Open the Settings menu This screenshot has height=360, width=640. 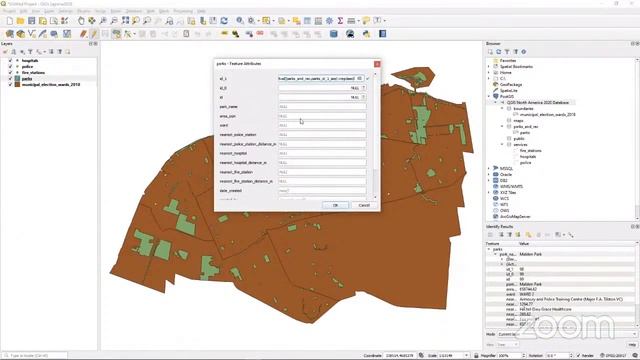tap(65, 11)
